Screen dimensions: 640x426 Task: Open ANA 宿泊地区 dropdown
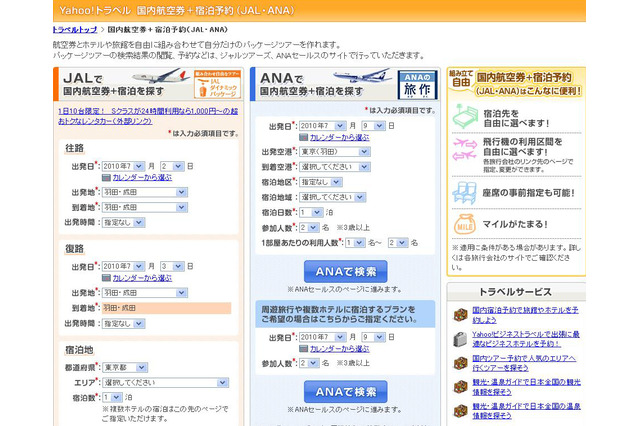coord(321,182)
